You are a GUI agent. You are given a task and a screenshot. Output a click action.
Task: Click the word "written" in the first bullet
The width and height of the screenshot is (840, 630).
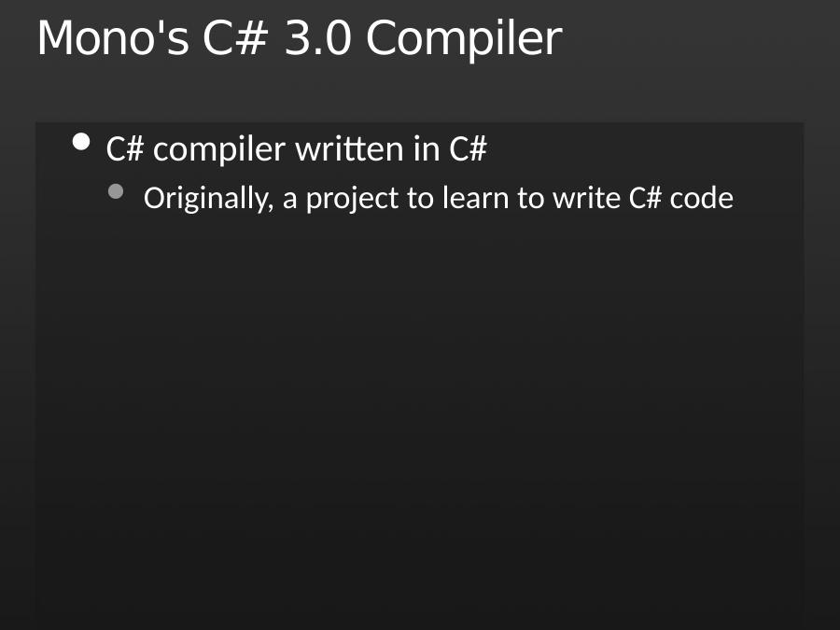tap(349, 149)
